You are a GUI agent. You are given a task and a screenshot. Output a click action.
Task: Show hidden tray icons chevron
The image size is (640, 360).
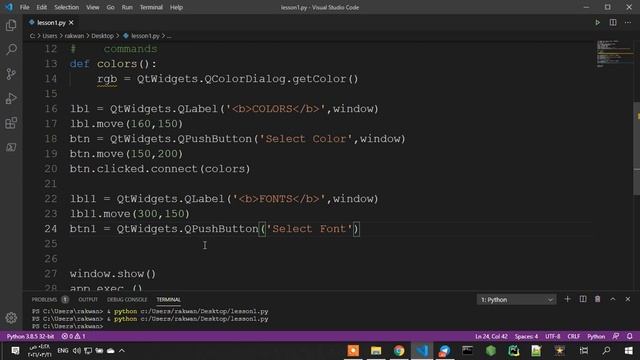coord(122,351)
